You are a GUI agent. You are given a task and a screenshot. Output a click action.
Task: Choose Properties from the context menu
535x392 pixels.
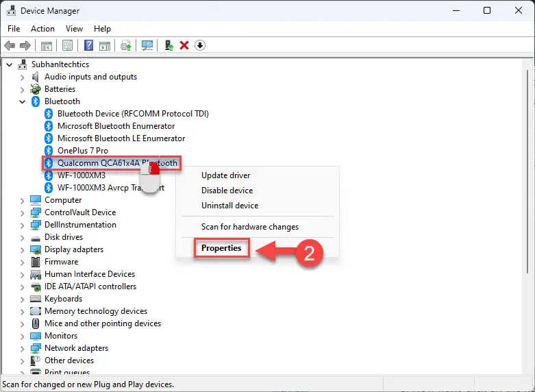[x=221, y=248]
